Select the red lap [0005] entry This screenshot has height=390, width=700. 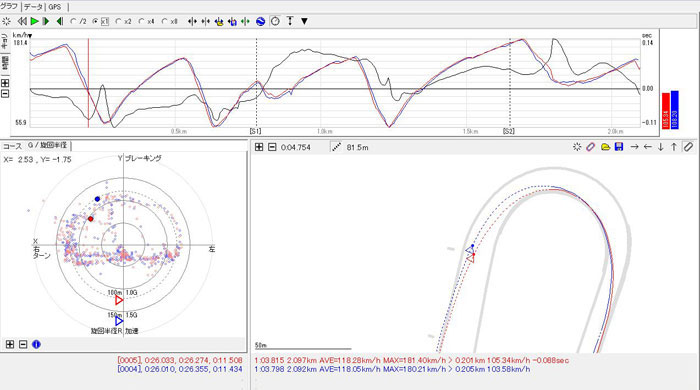pyautogui.click(x=180, y=360)
